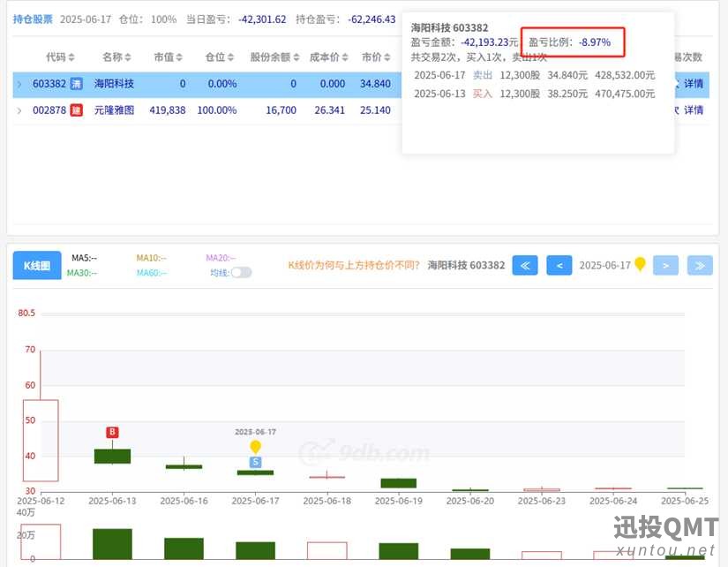Expand the 002878 元隆雅图 row
728x567 pixels.
[x=19, y=110]
